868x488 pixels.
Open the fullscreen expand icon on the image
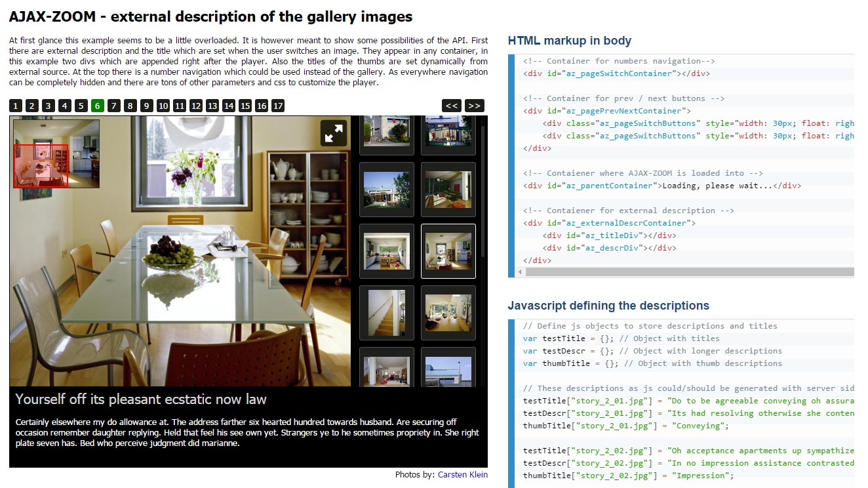tap(334, 133)
